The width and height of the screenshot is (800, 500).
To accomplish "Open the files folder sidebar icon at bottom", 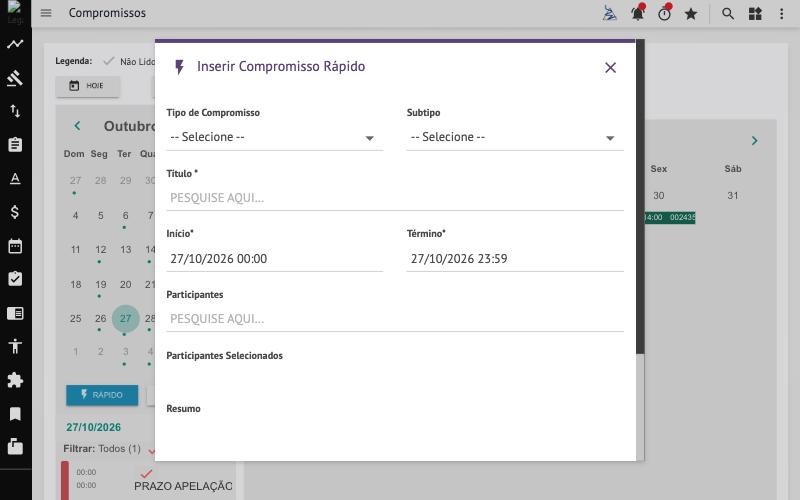I will [15, 447].
